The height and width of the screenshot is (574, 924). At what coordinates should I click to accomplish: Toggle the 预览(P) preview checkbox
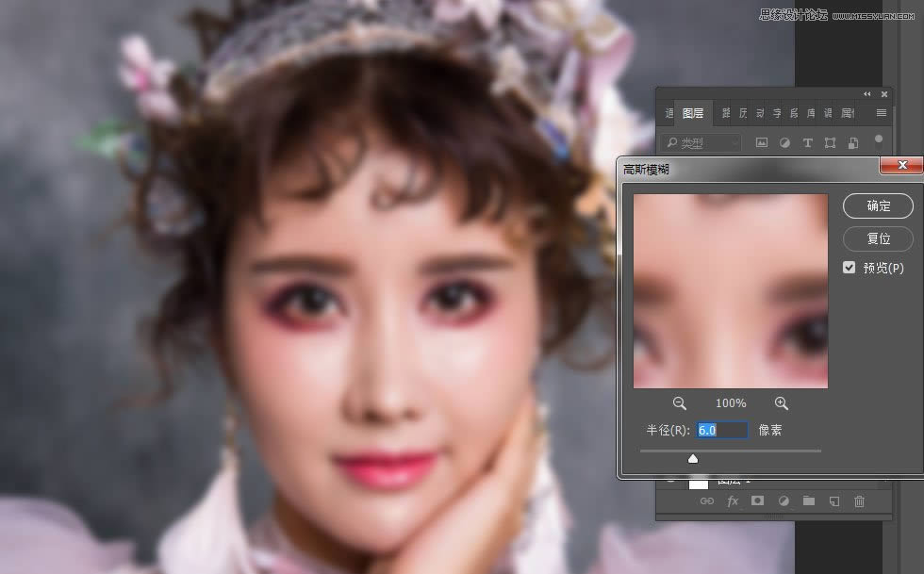click(849, 268)
